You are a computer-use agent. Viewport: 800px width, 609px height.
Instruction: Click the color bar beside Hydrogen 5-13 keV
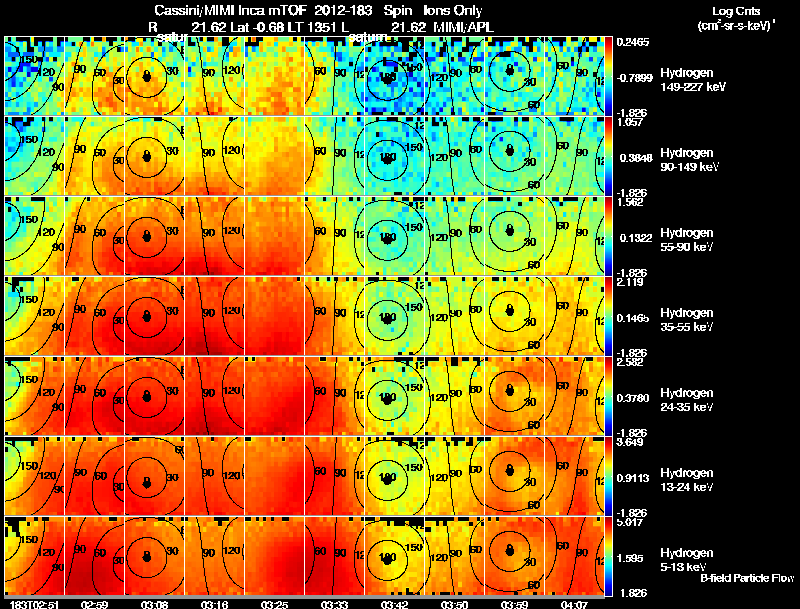pos(608,556)
